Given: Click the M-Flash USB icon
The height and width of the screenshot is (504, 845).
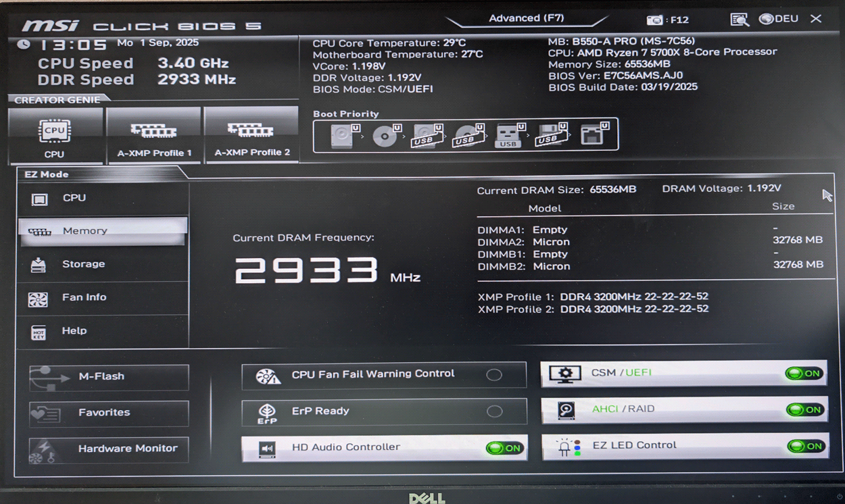Looking at the screenshot, I should pos(50,377).
